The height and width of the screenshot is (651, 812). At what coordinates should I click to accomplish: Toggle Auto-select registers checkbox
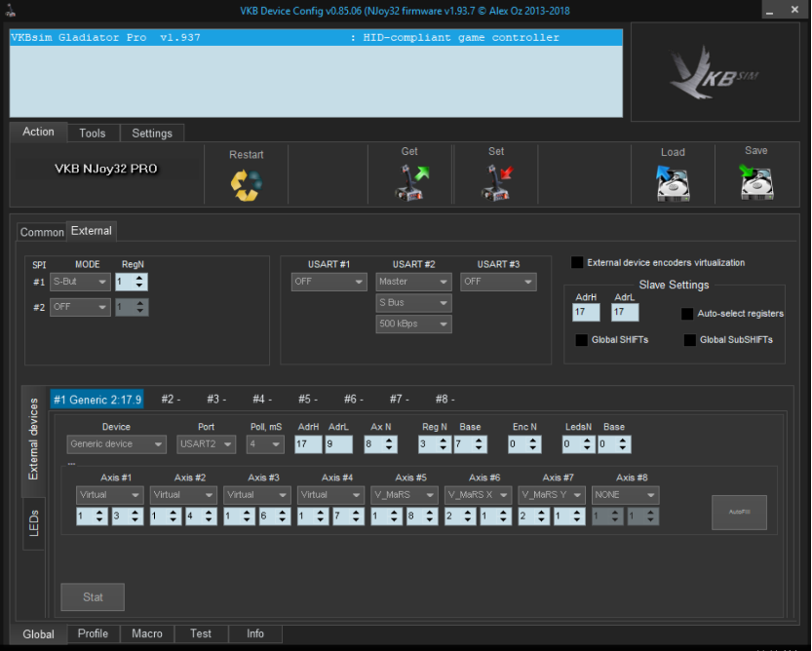point(688,314)
